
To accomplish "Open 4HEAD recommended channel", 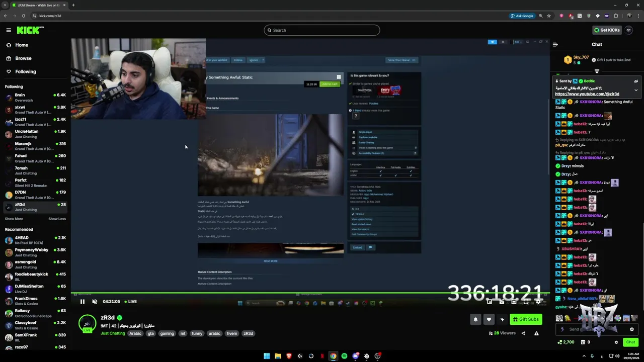I will (35, 240).
